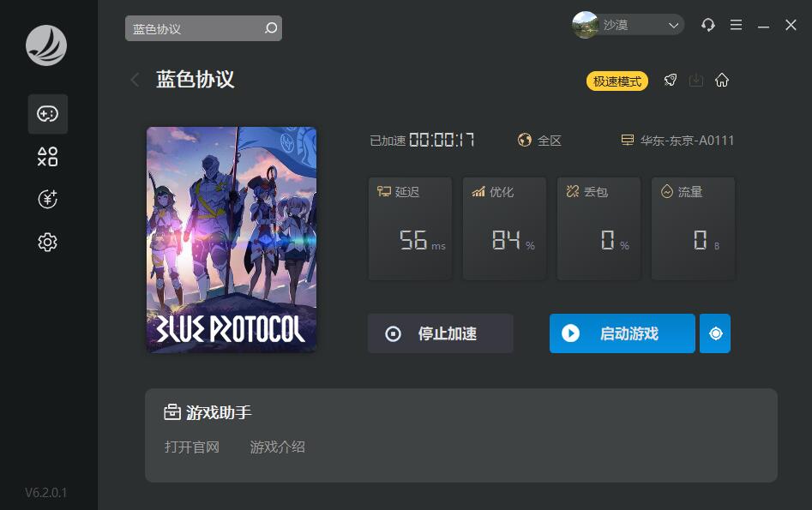Close the accelerator window
Screen dimensions: 812x510
[x=791, y=25]
